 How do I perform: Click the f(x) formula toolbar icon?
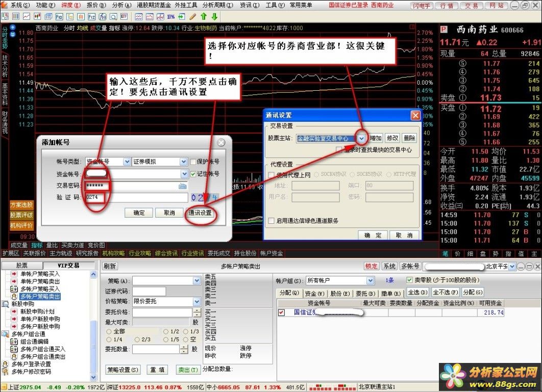coord(102,16)
